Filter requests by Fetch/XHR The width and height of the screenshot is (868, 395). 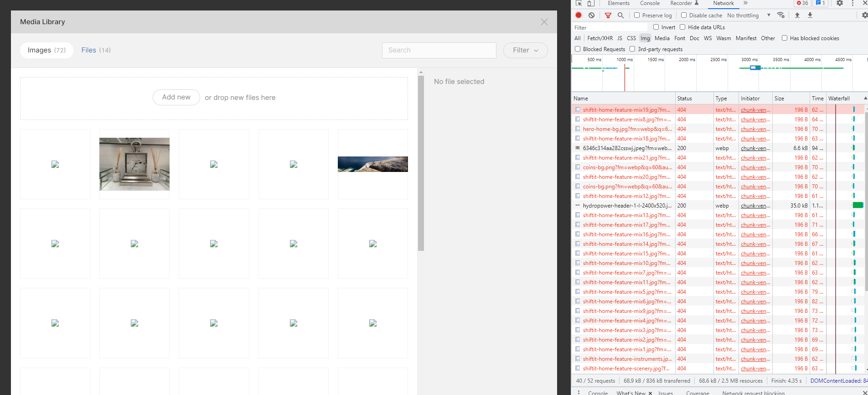600,38
